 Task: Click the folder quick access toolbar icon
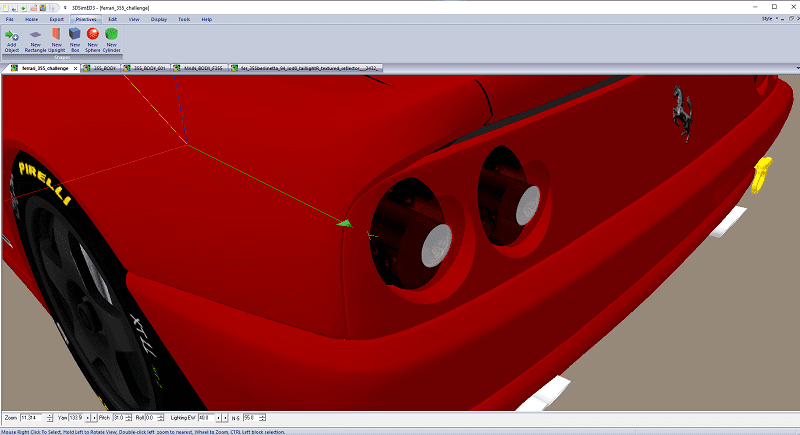pos(34,8)
